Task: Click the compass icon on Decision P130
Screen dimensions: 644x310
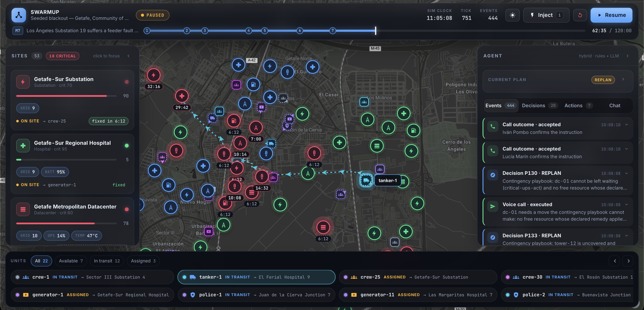Action: pos(493,175)
